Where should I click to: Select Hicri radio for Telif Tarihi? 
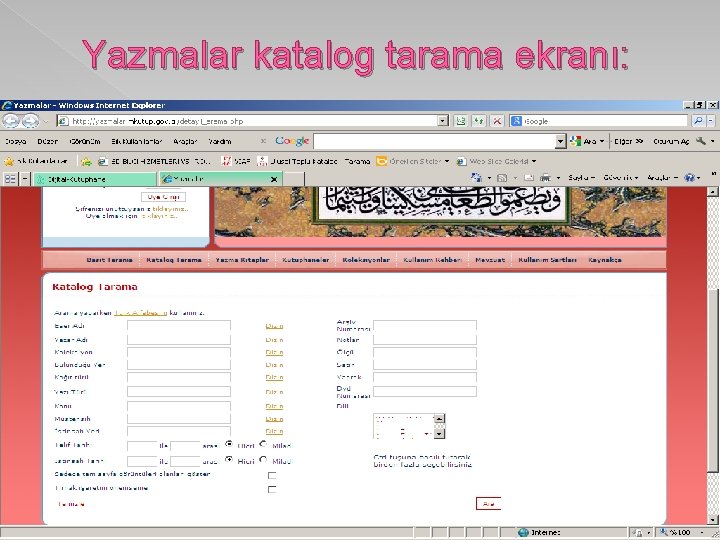click(229, 444)
